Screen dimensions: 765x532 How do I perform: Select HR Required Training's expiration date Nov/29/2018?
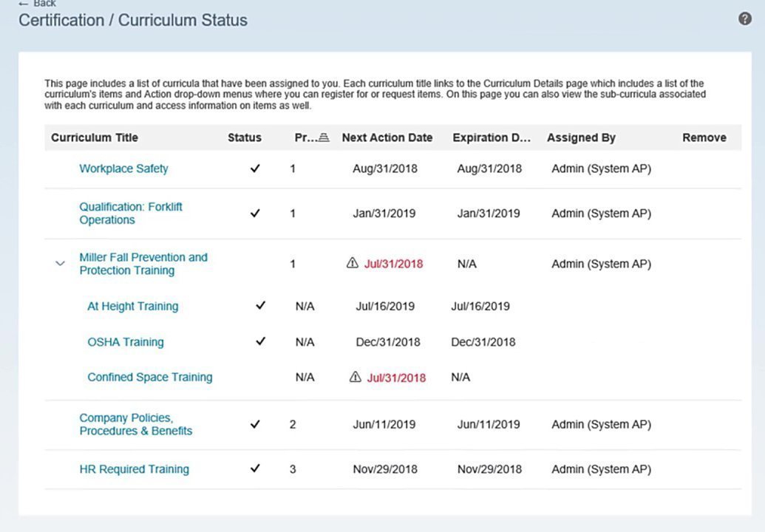pyautogui.click(x=489, y=469)
